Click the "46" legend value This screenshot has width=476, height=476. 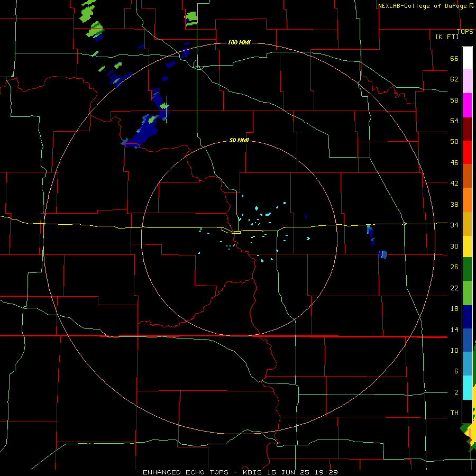click(454, 163)
